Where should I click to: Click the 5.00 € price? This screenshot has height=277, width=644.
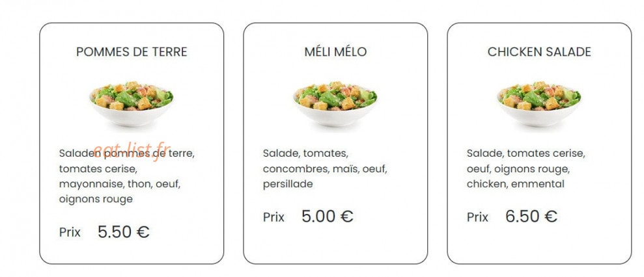tap(328, 217)
